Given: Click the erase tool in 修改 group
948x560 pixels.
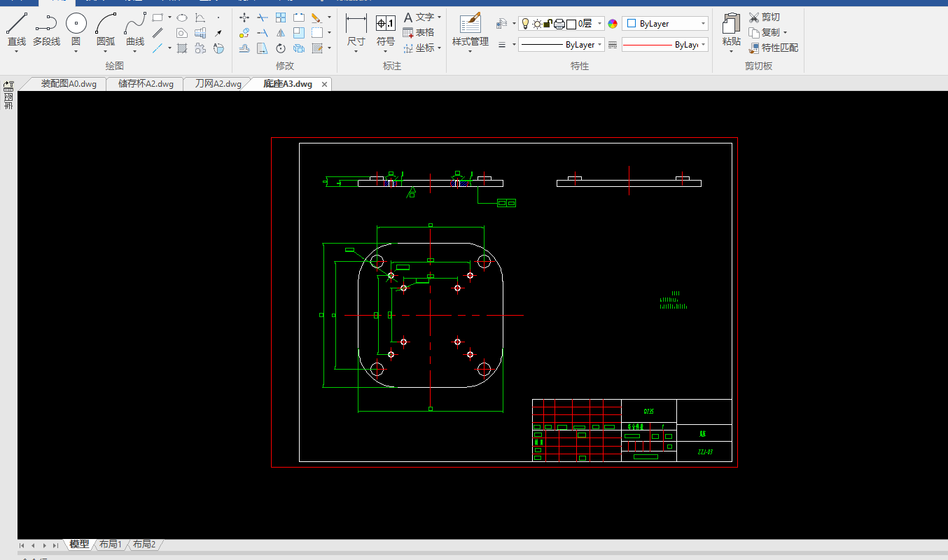Looking at the screenshot, I should [x=316, y=17].
